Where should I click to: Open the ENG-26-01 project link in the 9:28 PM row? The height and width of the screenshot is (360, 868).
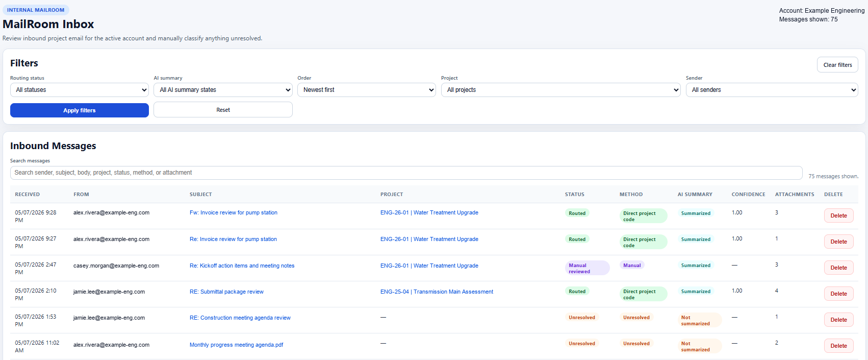[429, 212]
